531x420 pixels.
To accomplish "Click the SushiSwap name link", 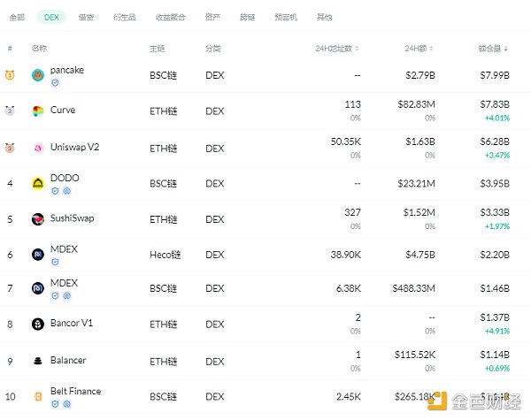I will point(73,218).
